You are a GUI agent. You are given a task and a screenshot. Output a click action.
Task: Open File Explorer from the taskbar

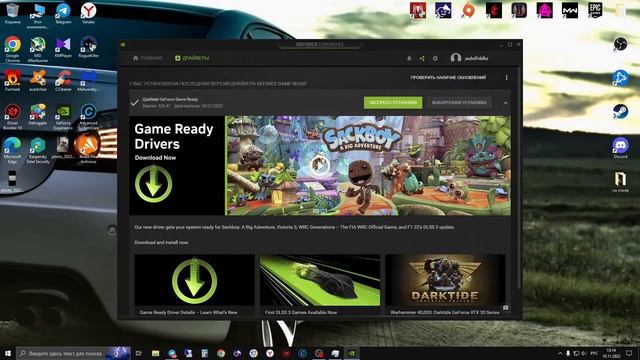point(156,353)
